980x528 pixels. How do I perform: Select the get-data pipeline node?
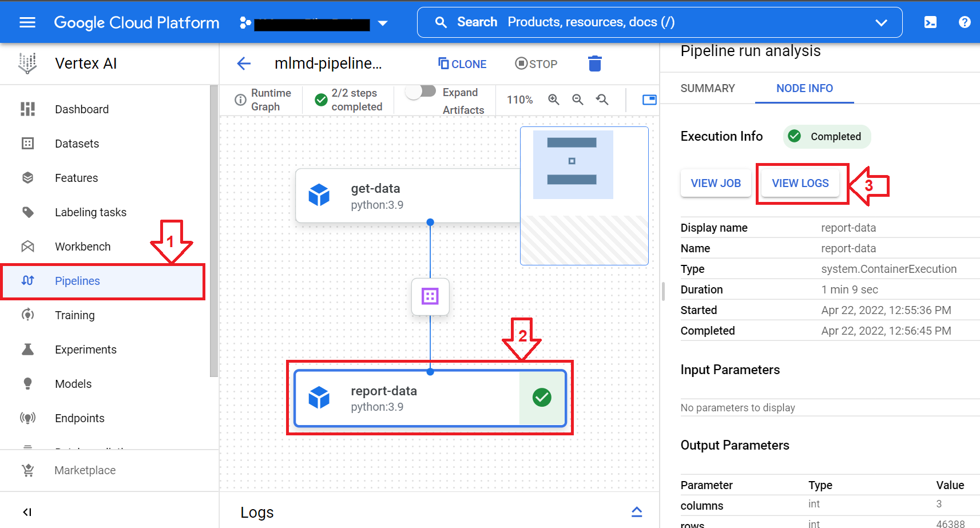[408, 196]
